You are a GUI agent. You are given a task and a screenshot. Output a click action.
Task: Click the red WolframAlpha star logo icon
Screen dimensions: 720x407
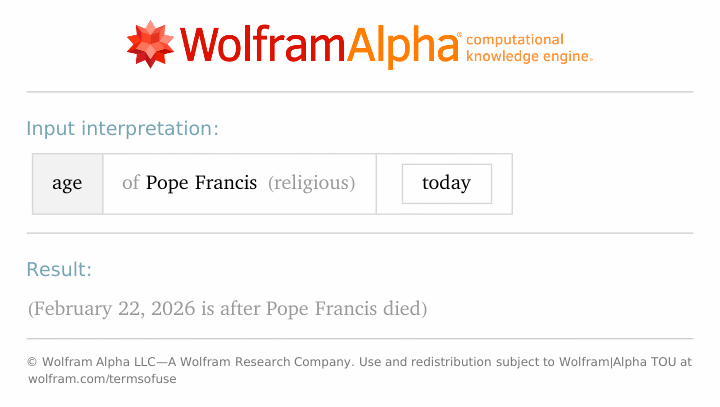[151, 43]
